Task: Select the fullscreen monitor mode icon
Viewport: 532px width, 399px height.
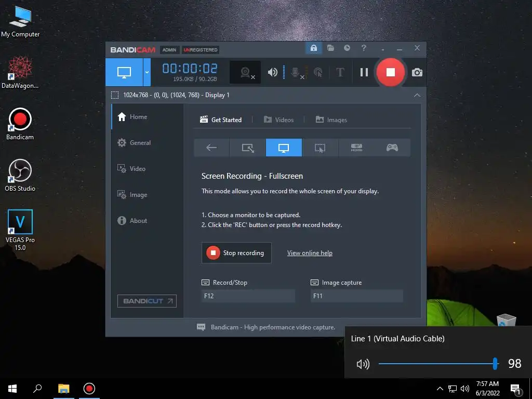Action: [284, 148]
